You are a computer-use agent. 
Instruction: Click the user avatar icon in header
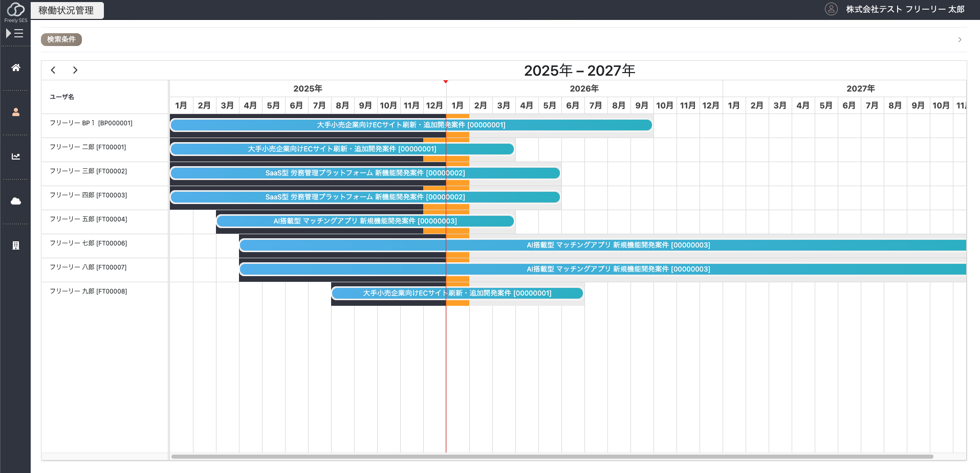tap(831, 9)
